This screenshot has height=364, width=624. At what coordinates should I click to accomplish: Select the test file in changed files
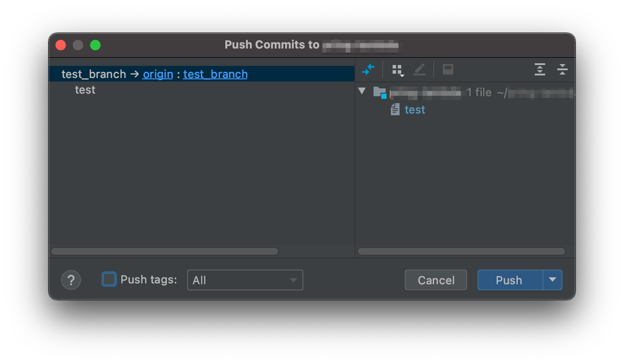(415, 110)
